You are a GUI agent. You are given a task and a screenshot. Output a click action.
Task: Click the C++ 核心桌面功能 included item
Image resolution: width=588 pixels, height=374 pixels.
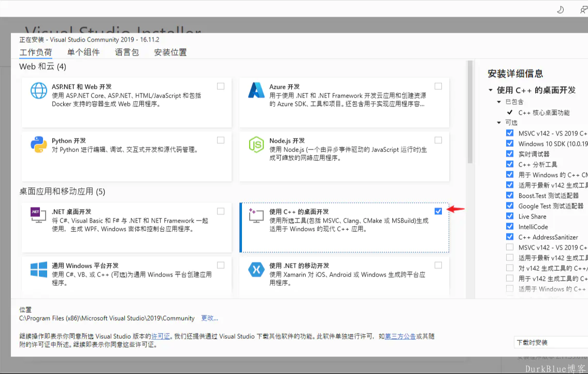(544, 113)
